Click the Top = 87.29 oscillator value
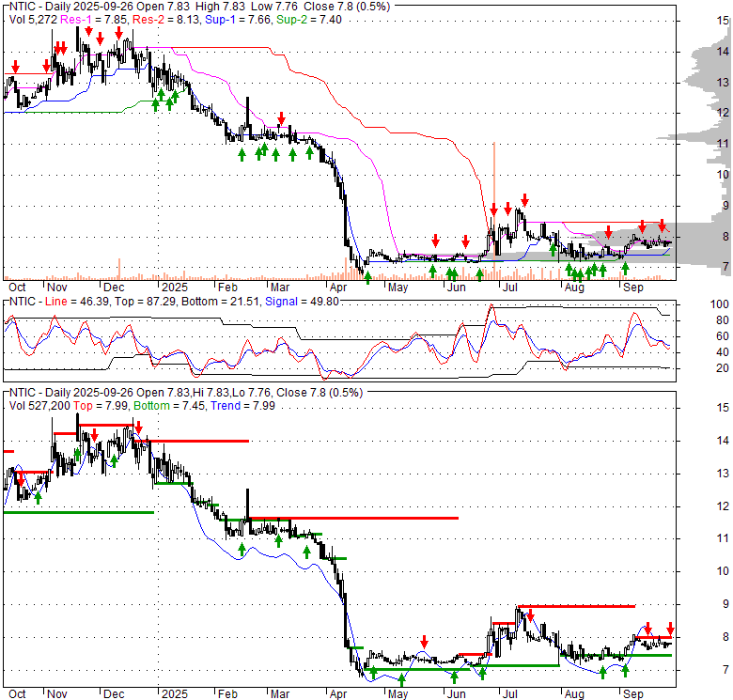This screenshot has height=700, width=733. pos(145,302)
